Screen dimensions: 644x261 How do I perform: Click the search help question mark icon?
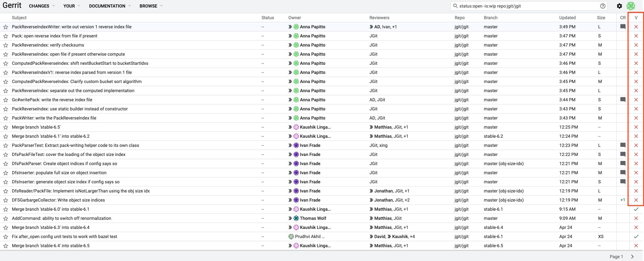coord(602,6)
